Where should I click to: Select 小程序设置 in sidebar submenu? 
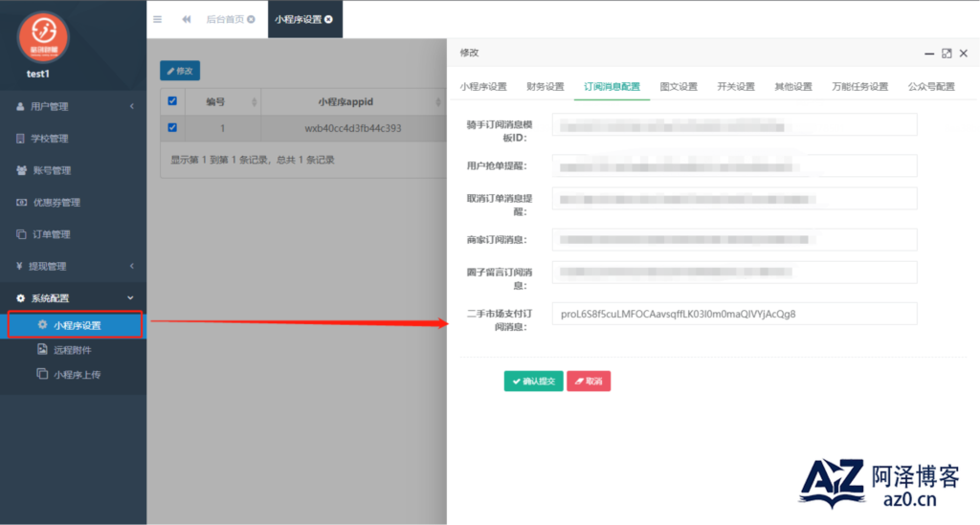tap(75, 325)
